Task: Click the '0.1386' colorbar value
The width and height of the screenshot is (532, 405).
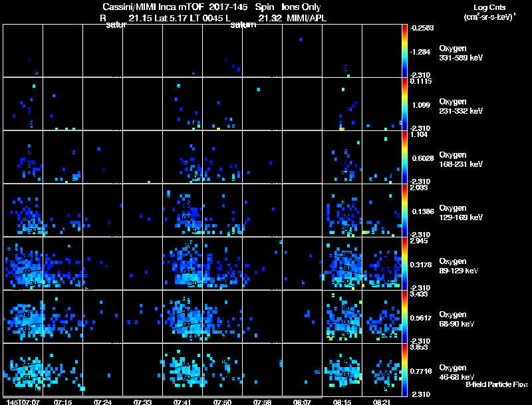Action: [423, 211]
